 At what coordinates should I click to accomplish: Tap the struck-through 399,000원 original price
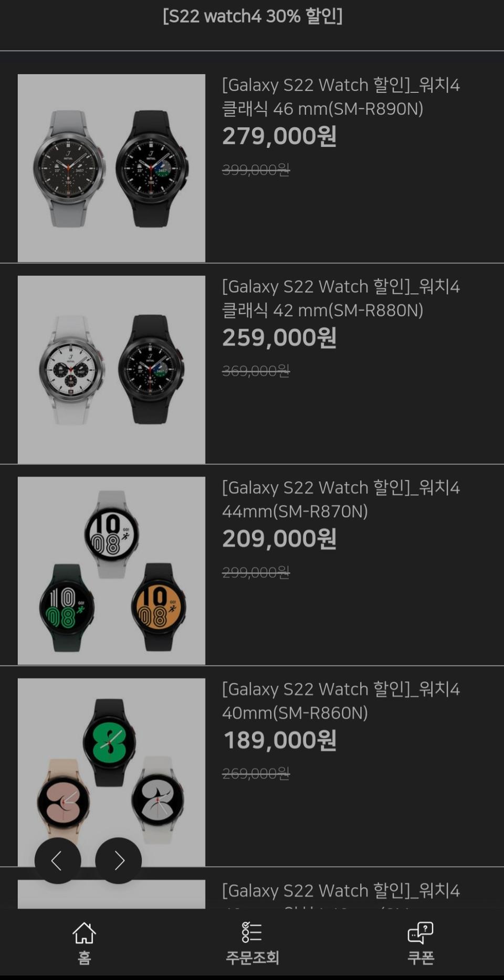click(x=256, y=169)
